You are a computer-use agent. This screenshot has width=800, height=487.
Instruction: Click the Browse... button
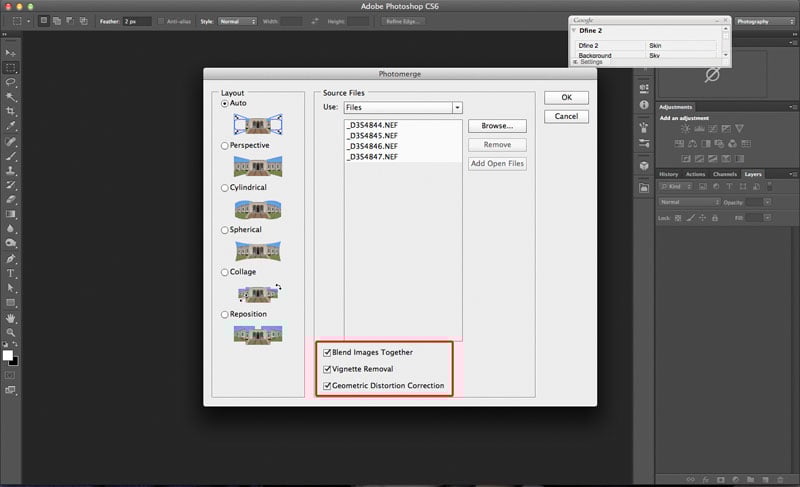click(x=497, y=125)
